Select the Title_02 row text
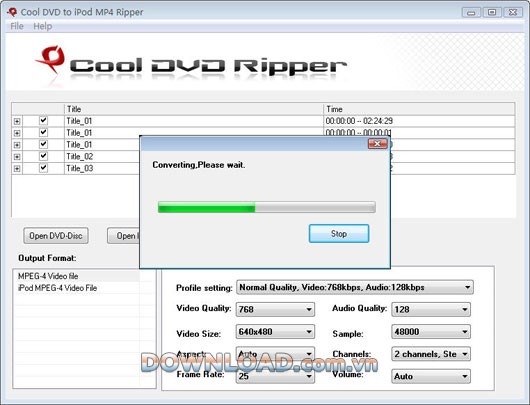This screenshot has width=530, height=405. pos(79,157)
